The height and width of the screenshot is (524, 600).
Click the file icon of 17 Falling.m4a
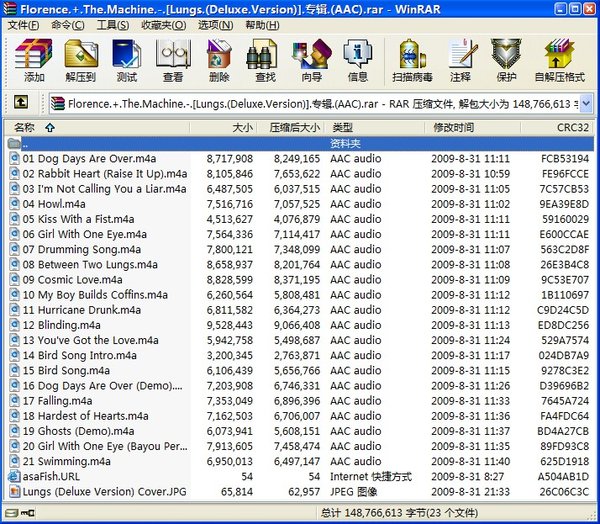14,401
